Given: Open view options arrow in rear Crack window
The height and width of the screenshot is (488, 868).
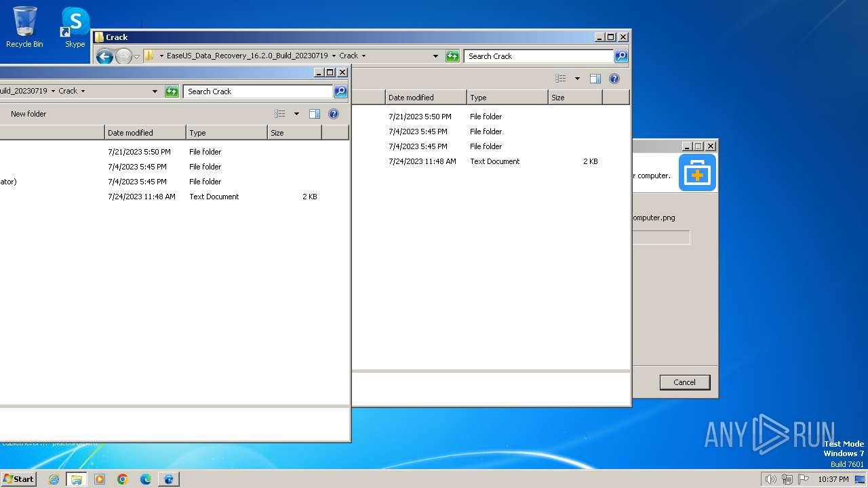Looking at the screenshot, I should click(x=577, y=79).
